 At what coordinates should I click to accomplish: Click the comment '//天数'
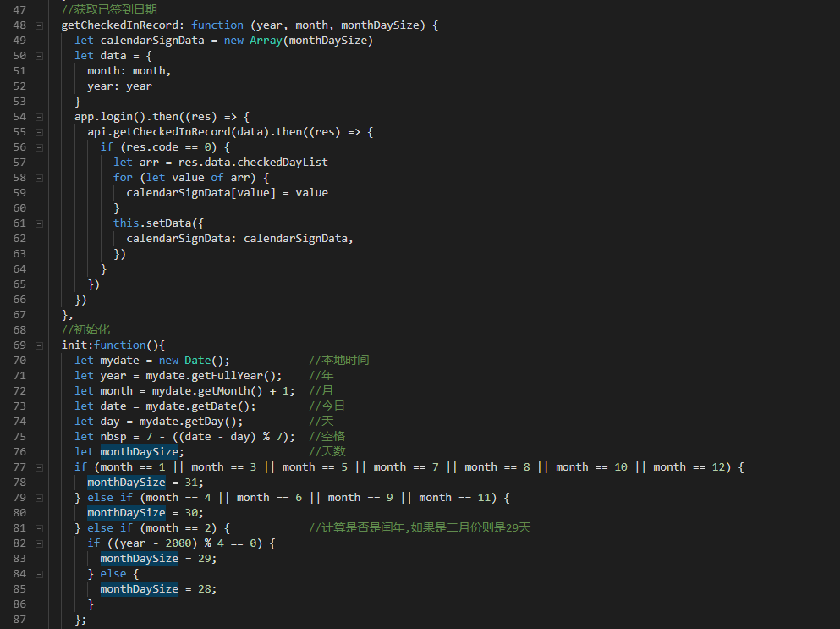pos(327,452)
